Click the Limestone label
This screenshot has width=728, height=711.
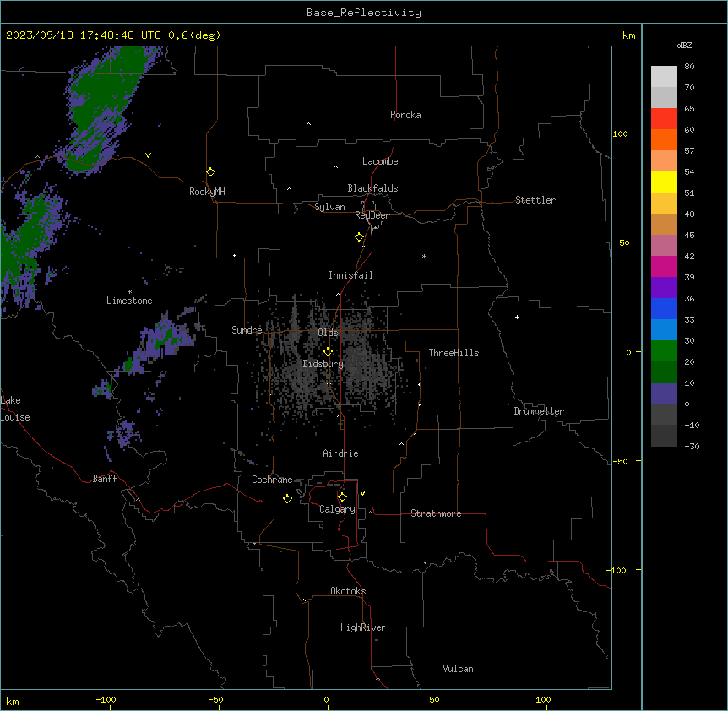click(129, 301)
